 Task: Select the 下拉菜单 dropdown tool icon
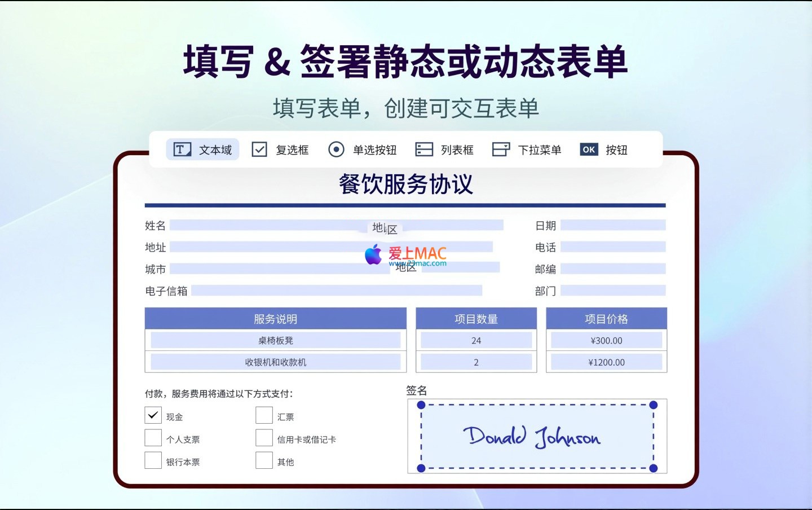[x=501, y=150]
